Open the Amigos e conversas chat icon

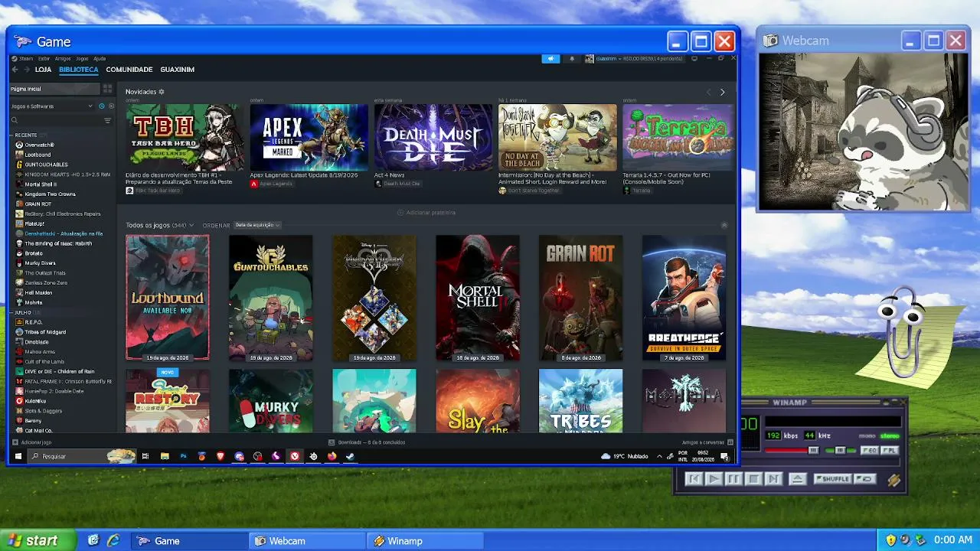tap(730, 442)
